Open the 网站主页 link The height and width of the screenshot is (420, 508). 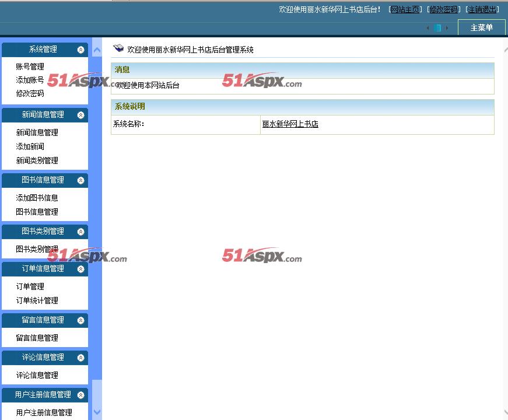405,9
